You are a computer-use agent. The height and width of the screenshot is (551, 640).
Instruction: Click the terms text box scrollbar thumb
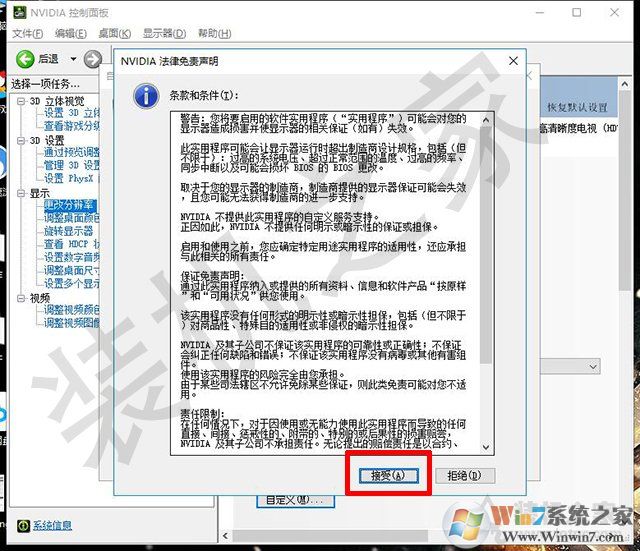tap(486, 245)
